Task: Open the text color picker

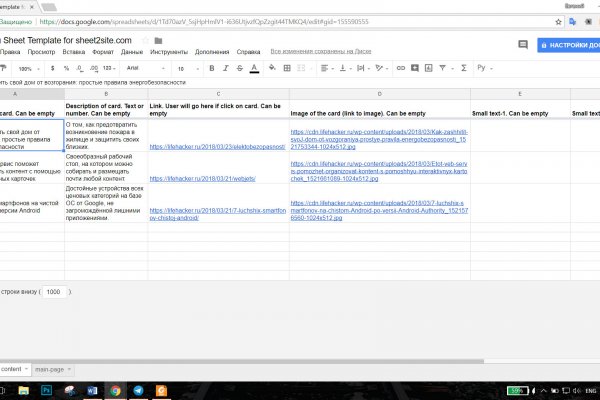Action: point(255,69)
